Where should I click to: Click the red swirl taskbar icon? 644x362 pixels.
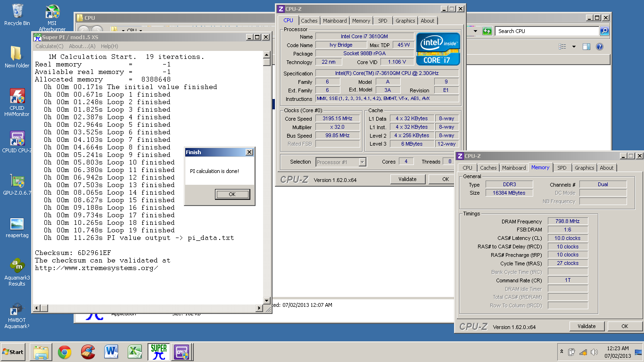[x=88, y=352]
